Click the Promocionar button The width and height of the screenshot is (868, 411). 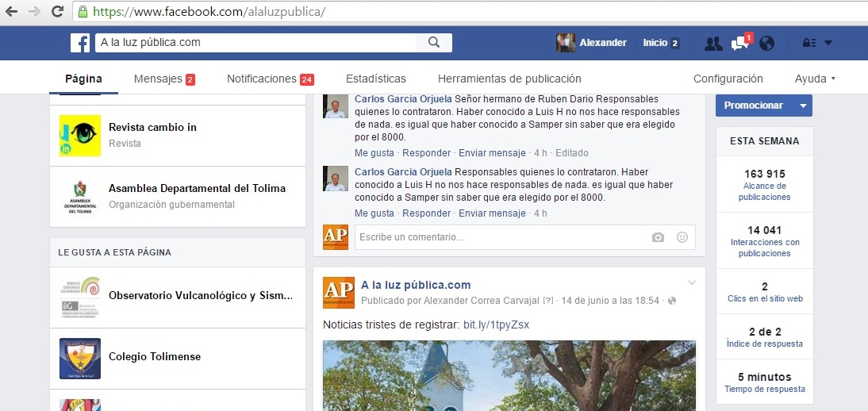coord(754,106)
